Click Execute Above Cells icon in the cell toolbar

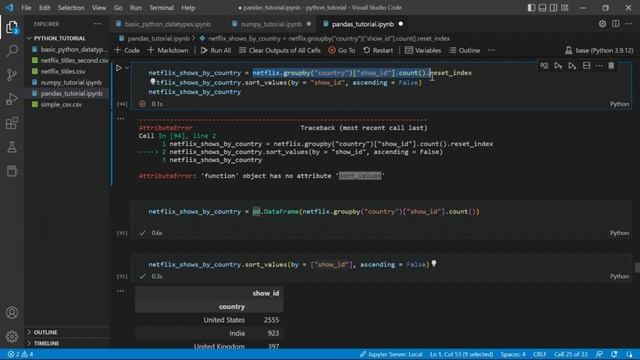coord(558,66)
